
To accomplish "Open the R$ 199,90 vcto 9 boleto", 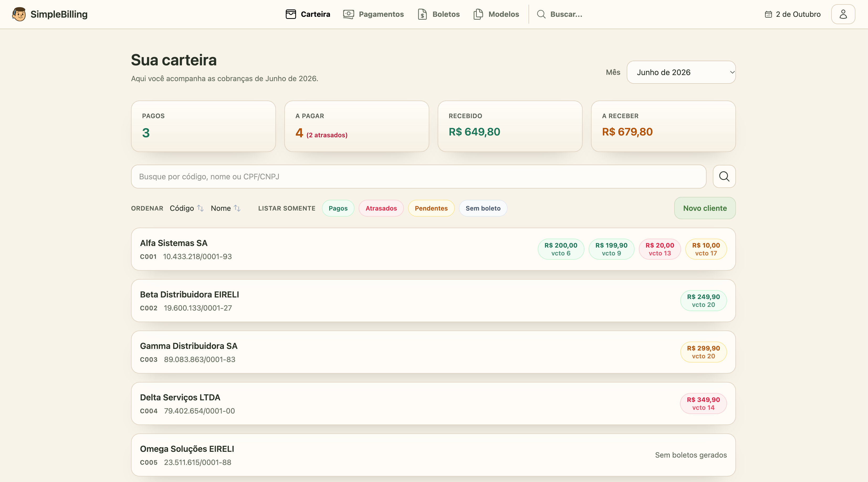I will [x=611, y=249].
